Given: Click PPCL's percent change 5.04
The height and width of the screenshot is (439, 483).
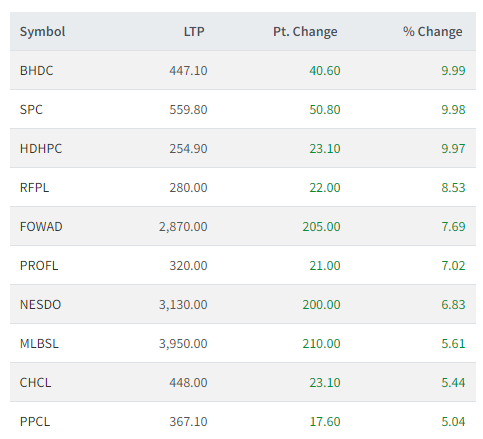Looking at the screenshot, I should 453,422.
